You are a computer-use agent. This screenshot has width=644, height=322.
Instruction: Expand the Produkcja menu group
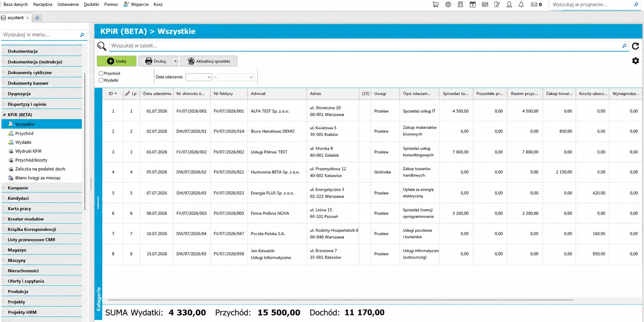[4, 292]
